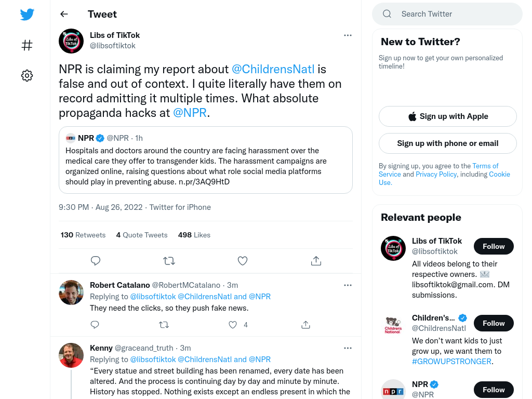Image resolution: width=532 pixels, height=399 pixels.
Task: Open more options on Robert Catalano's reply
Action: [x=348, y=285]
